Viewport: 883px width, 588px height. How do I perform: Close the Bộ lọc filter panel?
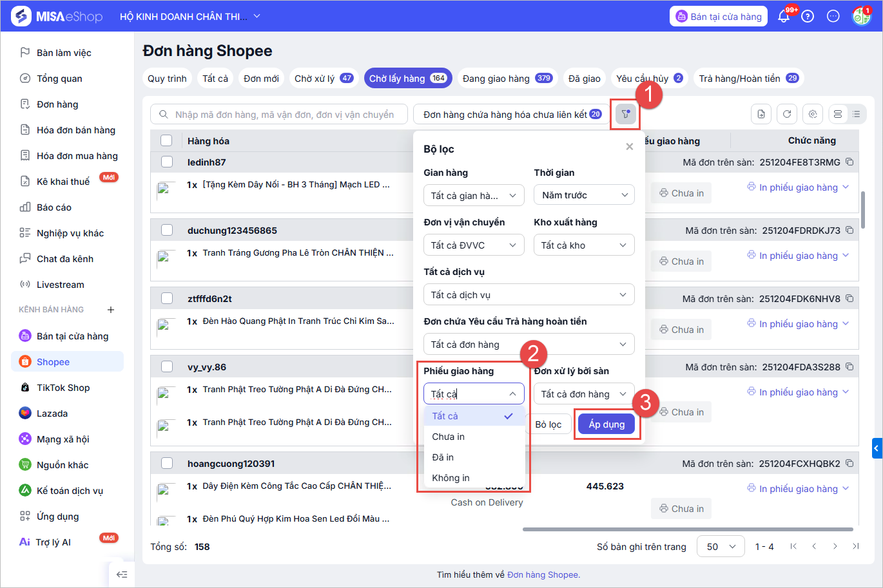click(x=630, y=147)
